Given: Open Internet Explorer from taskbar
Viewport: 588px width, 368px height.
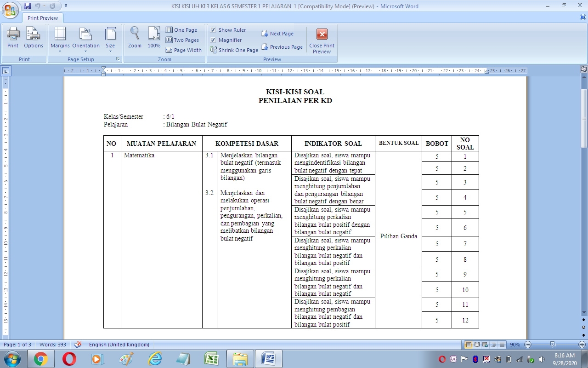Looking at the screenshot, I should (154, 359).
